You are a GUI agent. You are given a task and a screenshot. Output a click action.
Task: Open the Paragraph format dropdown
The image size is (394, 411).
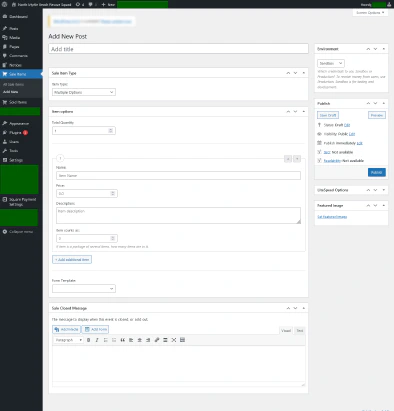click(69, 340)
